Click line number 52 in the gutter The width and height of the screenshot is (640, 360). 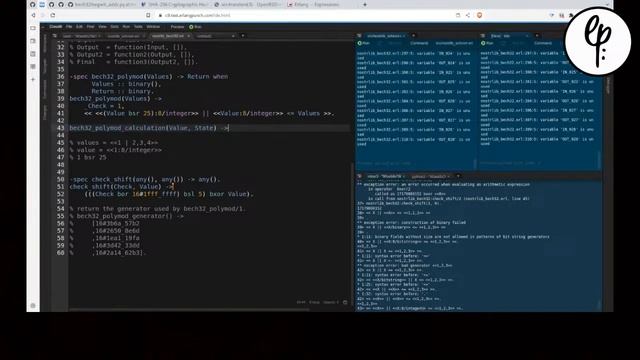point(60,194)
